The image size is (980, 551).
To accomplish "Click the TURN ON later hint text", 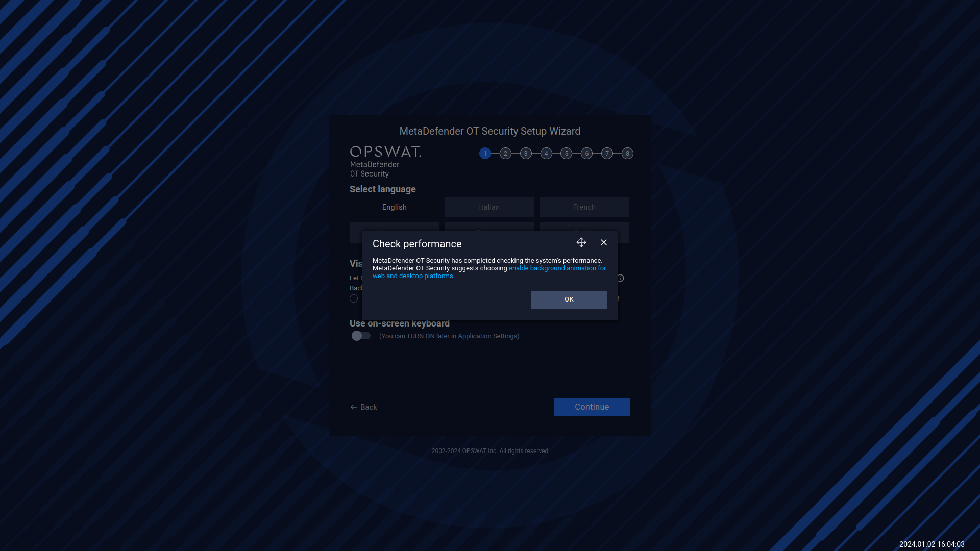I will point(449,336).
